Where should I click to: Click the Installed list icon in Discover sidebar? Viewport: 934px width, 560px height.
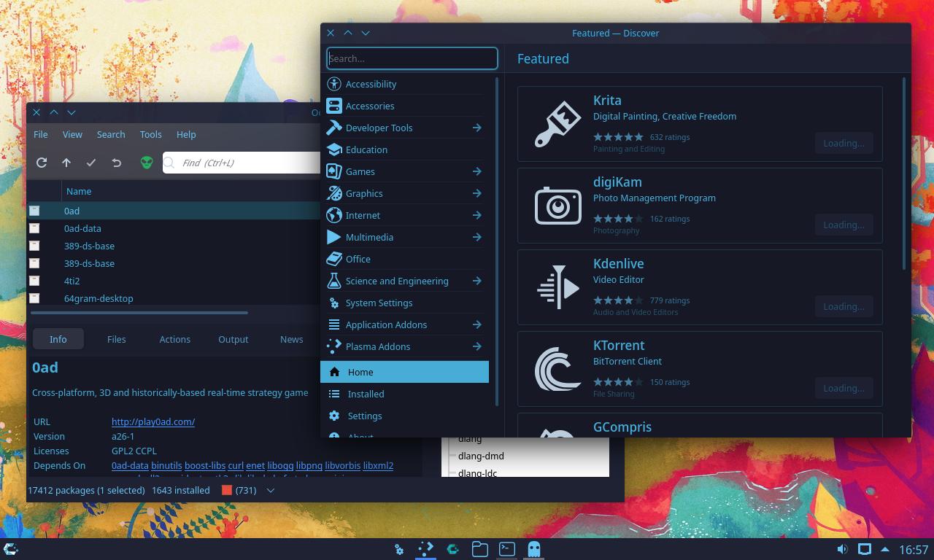point(334,394)
